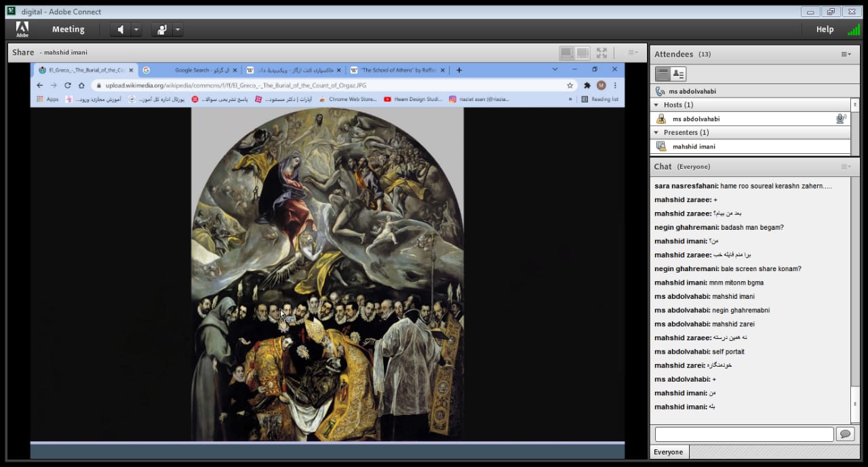Open the Chrome extensions puzzle icon

(x=587, y=85)
